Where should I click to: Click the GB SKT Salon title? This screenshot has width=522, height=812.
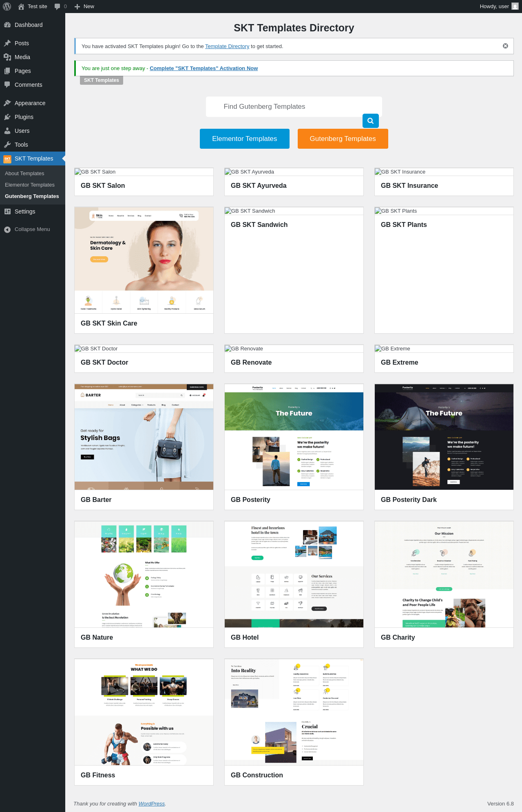103,186
